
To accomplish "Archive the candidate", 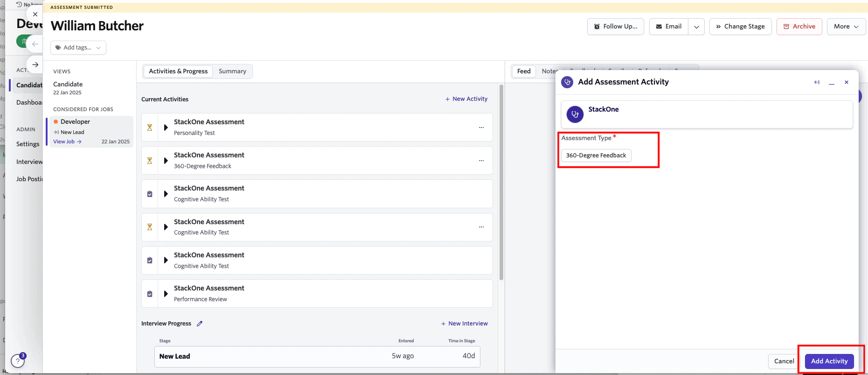I will (799, 27).
